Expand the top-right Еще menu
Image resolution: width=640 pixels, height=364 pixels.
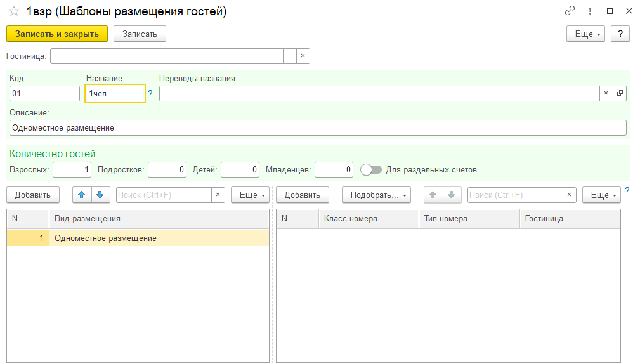point(585,34)
